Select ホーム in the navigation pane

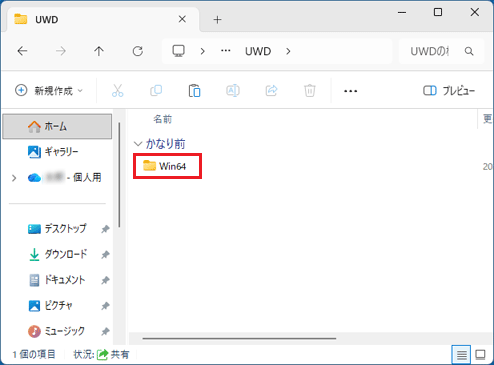tap(57, 126)
